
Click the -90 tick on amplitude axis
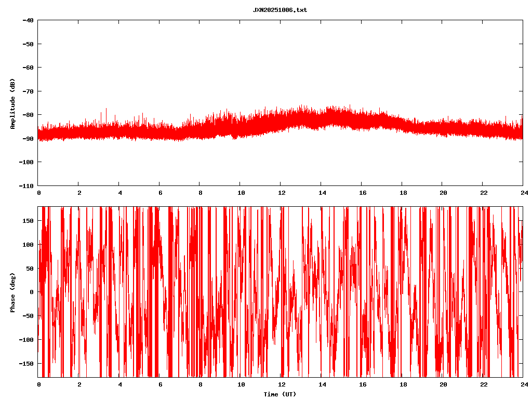28,139
